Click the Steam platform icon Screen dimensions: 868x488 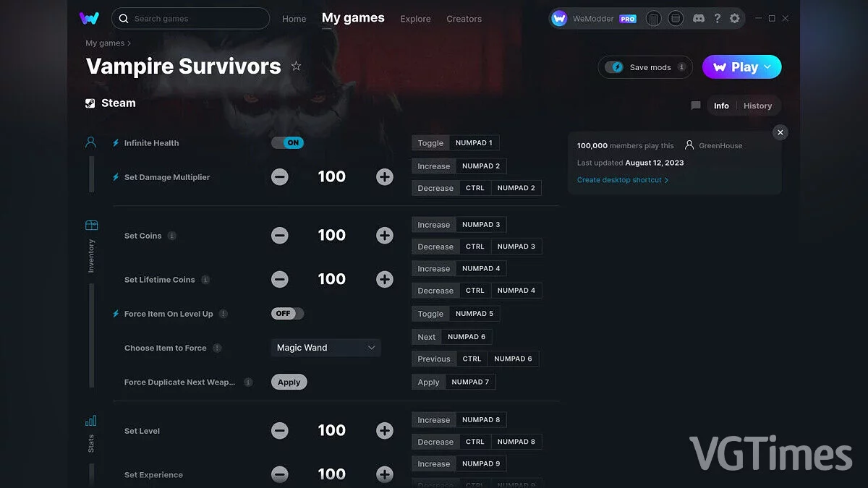tap(90, 103)
